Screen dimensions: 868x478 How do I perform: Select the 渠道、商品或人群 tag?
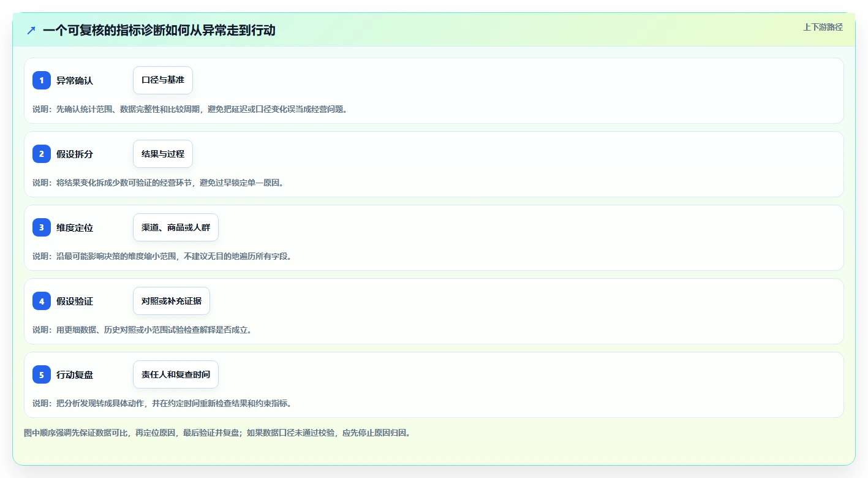(x=176, y=227)
